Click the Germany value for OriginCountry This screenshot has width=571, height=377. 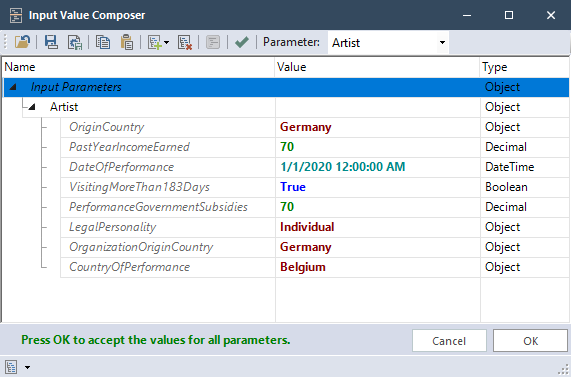306,127
